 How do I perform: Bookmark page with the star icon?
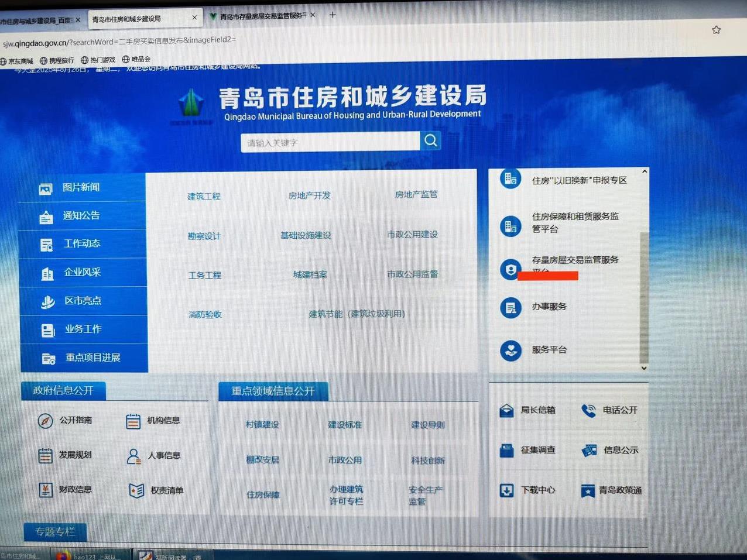pos(716,30)
